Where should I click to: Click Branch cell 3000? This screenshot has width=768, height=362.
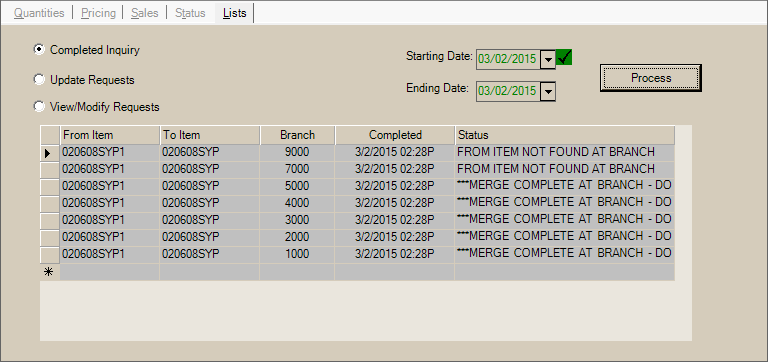[x=297, y=220]
